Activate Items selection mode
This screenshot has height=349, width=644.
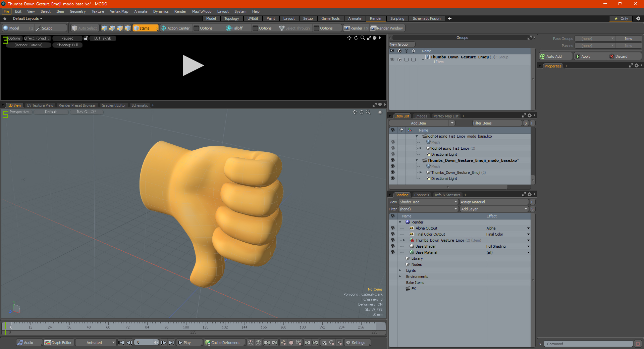pyautogui.click(x=145, y=28)
